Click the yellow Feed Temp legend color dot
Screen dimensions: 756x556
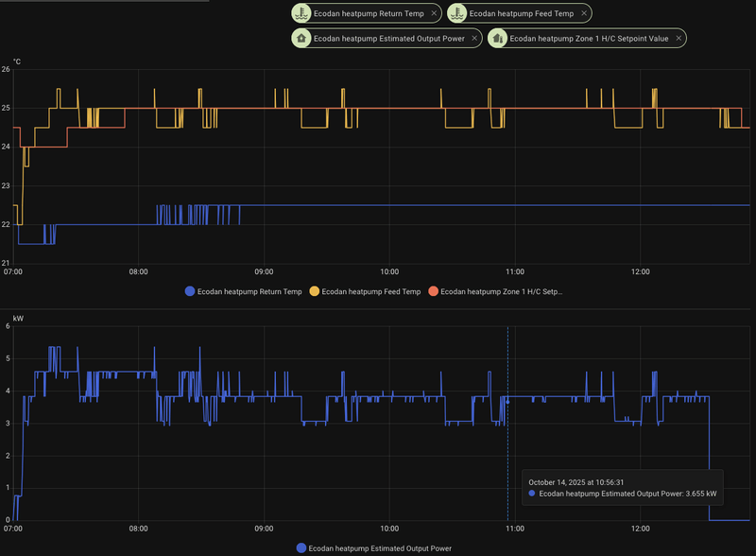point(315,291)
